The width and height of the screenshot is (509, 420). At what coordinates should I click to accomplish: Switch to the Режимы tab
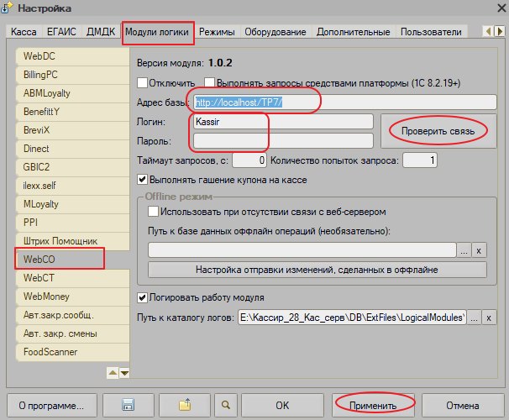pyautogui.click(x=217, y=32)
